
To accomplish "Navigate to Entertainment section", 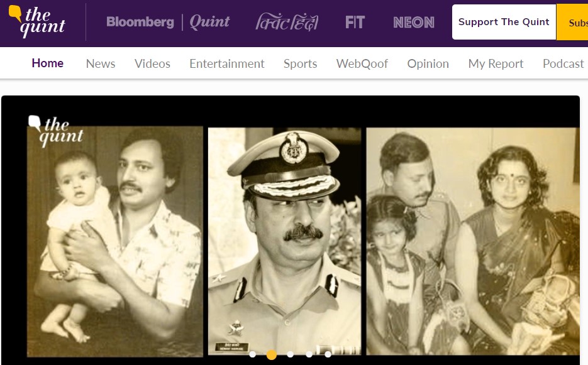I will pos(227,63).
